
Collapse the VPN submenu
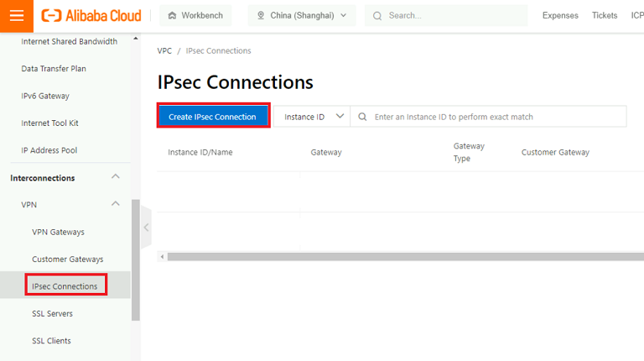tap(116, 203)
